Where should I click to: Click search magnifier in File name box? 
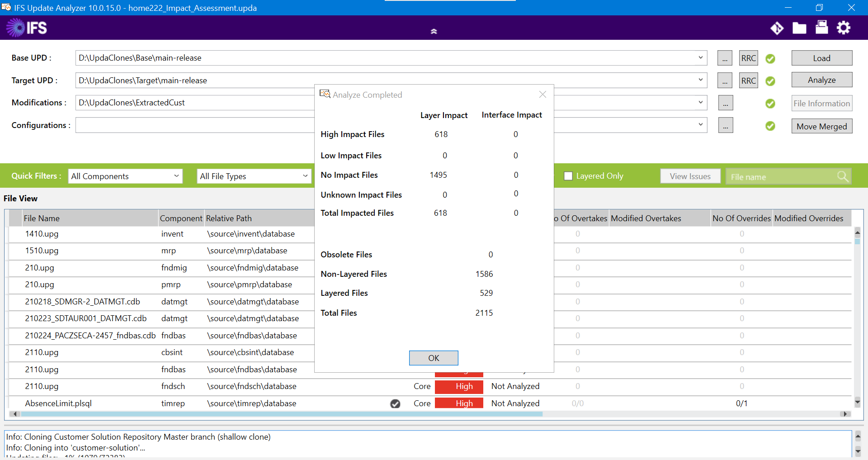[x=843, y=176]
